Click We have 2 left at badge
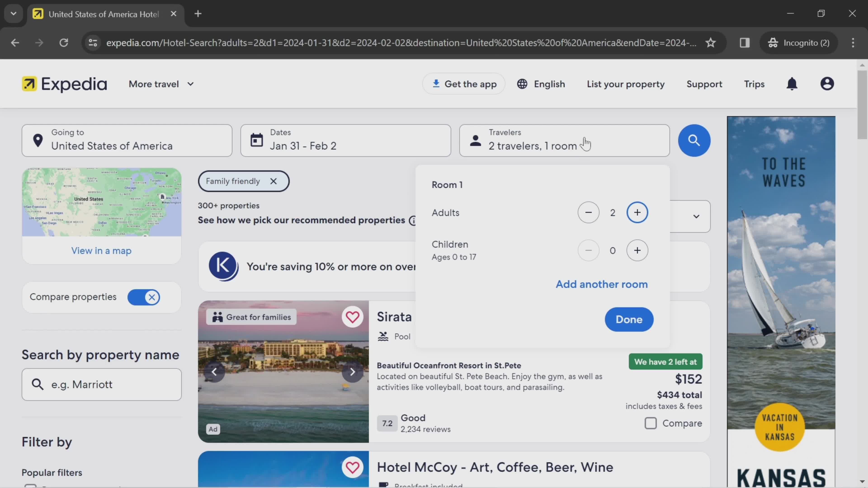The image size is (868, 488). click(x=665, y=362)
